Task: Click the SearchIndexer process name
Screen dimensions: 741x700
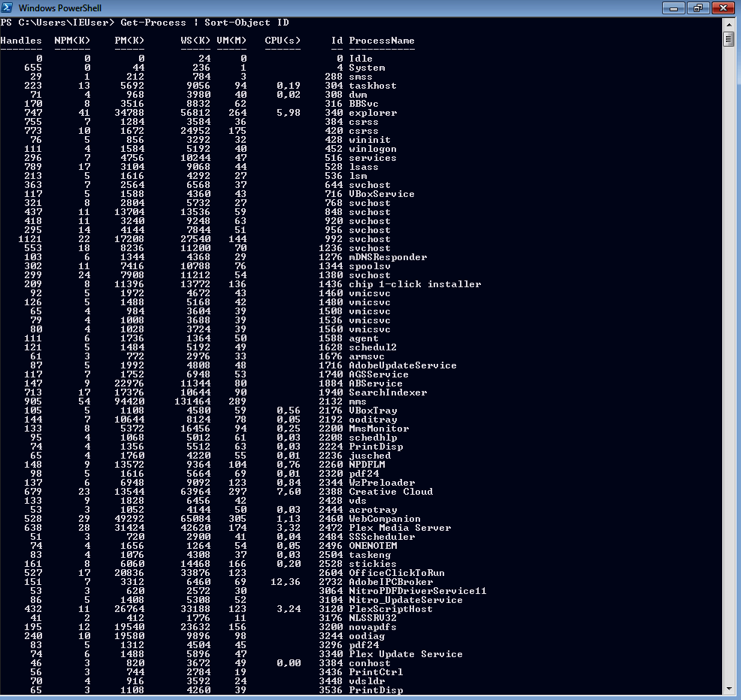Action: tap(388, 392)
